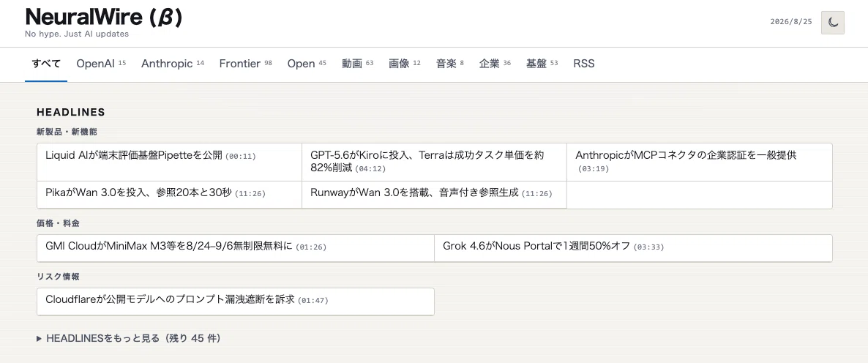Open the 音楽 tab
This screenshot has height=363, width=868.
coord(450,64)
